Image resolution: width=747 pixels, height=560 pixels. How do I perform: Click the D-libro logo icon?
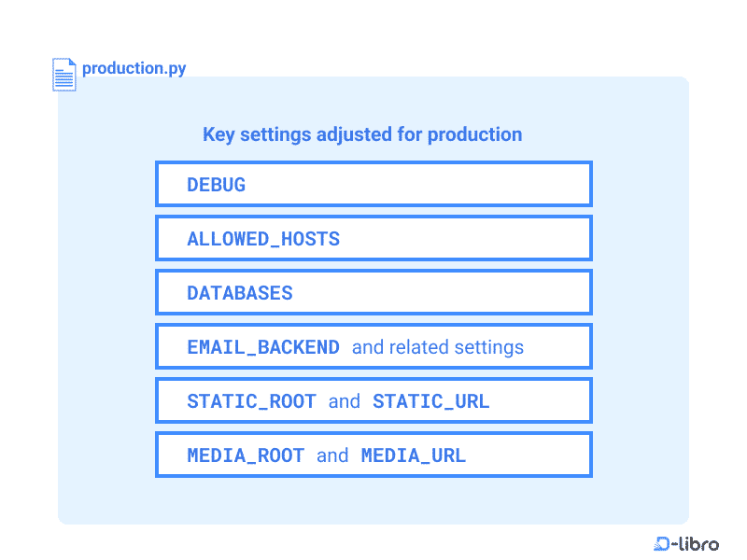coord(661,543)
